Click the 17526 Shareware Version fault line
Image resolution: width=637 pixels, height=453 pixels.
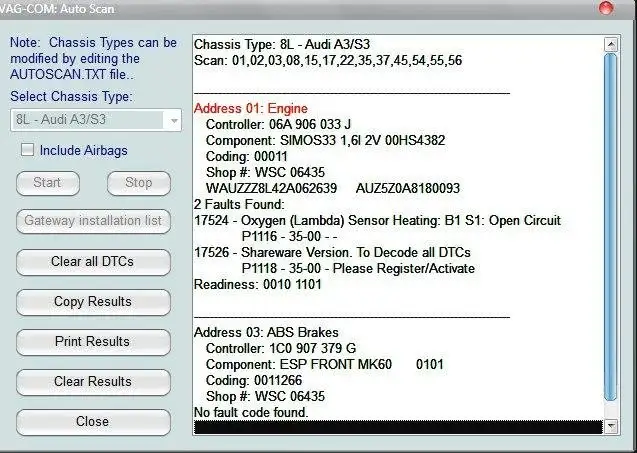pyautogui.click(x=332, y=252)
